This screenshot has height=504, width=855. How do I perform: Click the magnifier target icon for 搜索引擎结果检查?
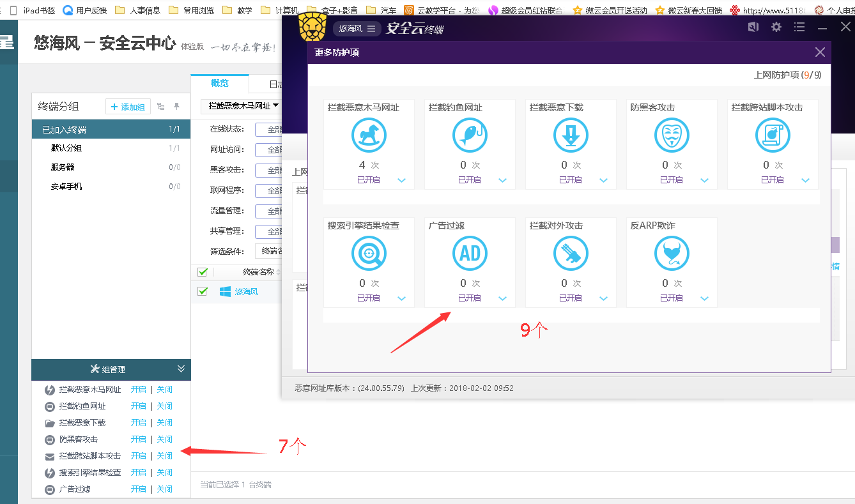[369, 253]
